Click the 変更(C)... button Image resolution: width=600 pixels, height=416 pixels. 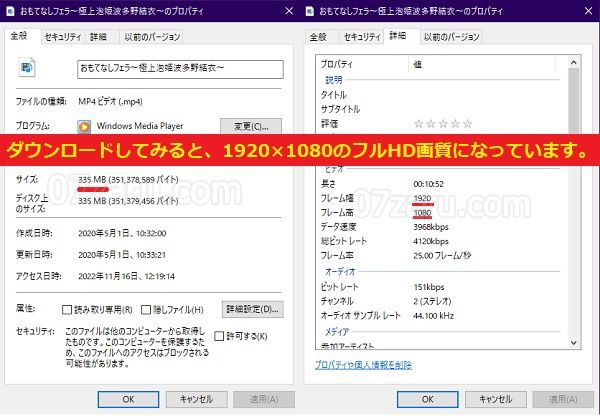251,126
